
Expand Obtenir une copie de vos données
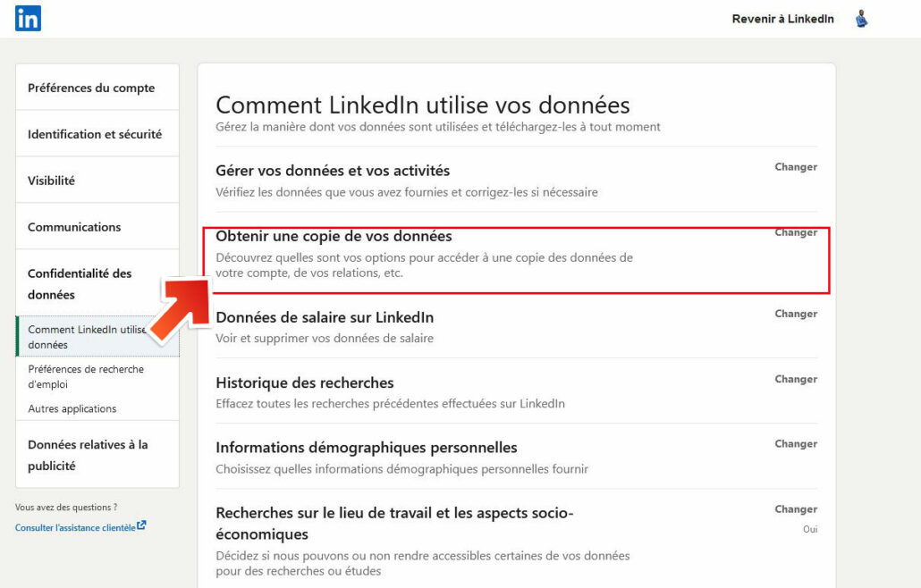pos(334,236)
